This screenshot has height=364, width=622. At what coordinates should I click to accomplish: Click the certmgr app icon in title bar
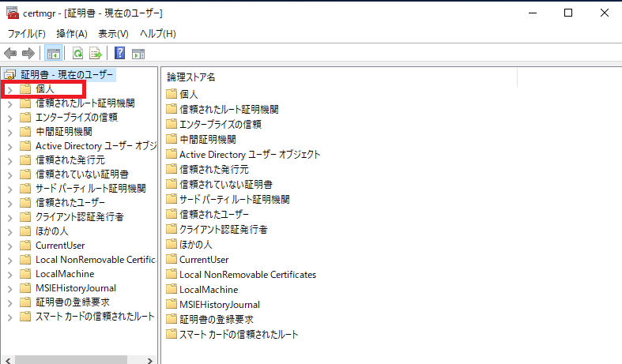point(13,13)
